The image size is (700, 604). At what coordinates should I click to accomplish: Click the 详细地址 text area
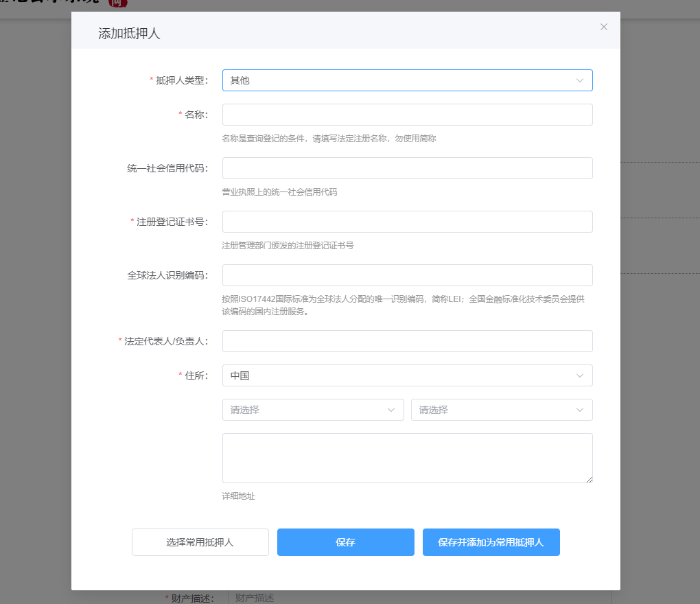tap(407, 458)
